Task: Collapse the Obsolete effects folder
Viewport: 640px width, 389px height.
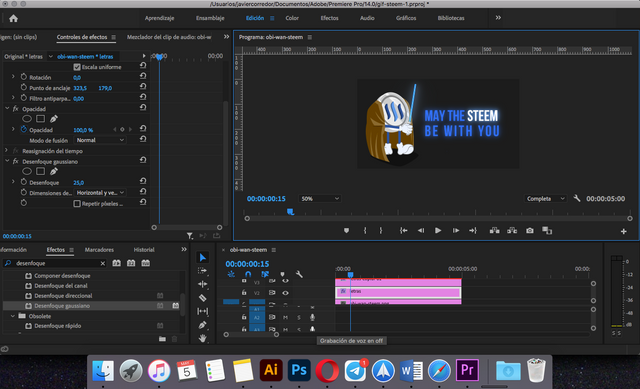Action: click(x=13, y=316)
